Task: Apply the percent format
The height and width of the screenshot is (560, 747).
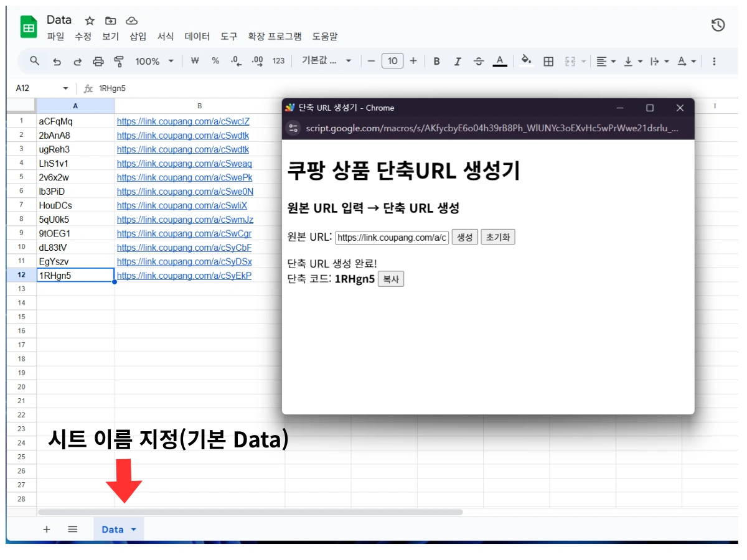Action: point(215,60)
